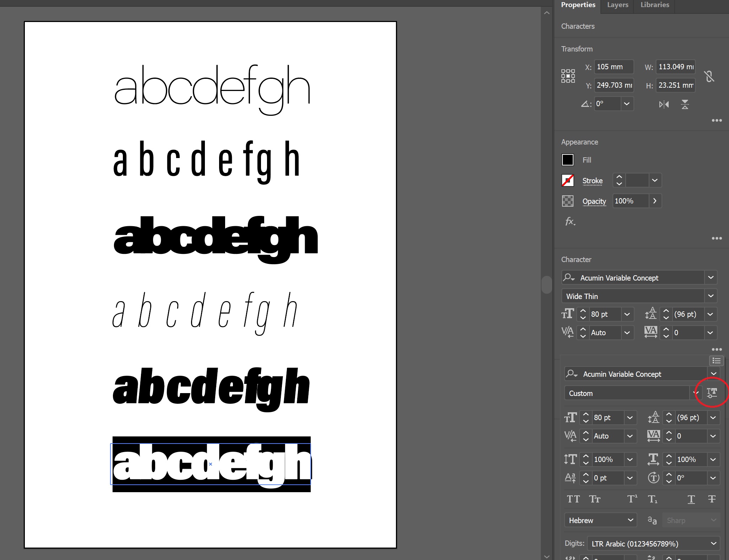Apply Small Caps formatting
Viewport: 729px width, 560px height.
point(594,499)
